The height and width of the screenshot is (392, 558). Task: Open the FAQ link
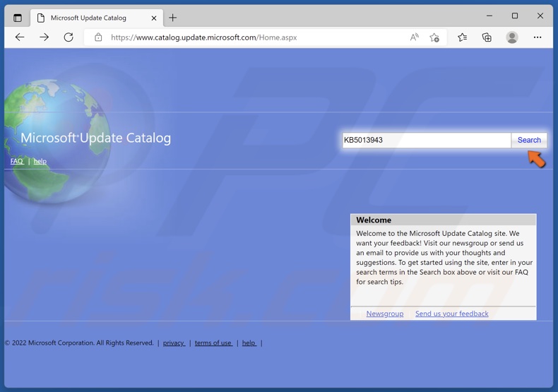(x=17, y=161)
